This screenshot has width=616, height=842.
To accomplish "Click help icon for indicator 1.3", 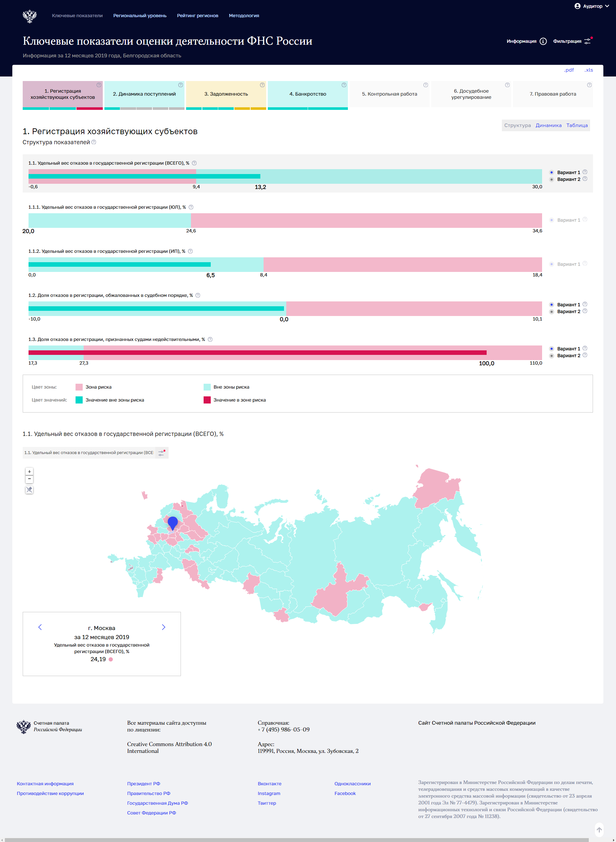I will [x=210, y=339].
